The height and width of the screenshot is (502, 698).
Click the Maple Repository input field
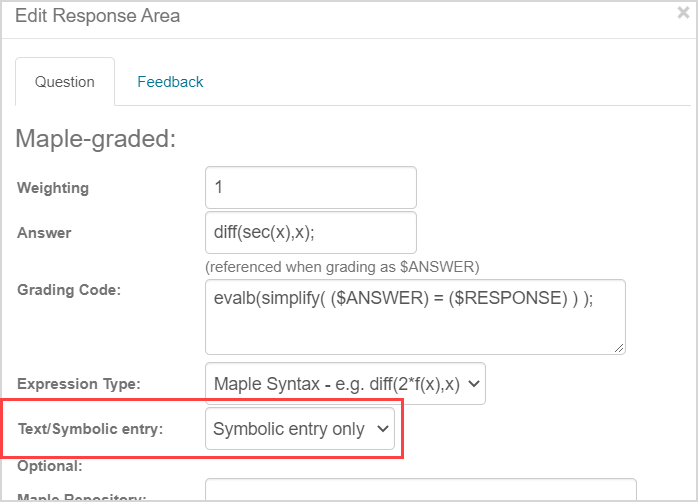click(420, 491)
